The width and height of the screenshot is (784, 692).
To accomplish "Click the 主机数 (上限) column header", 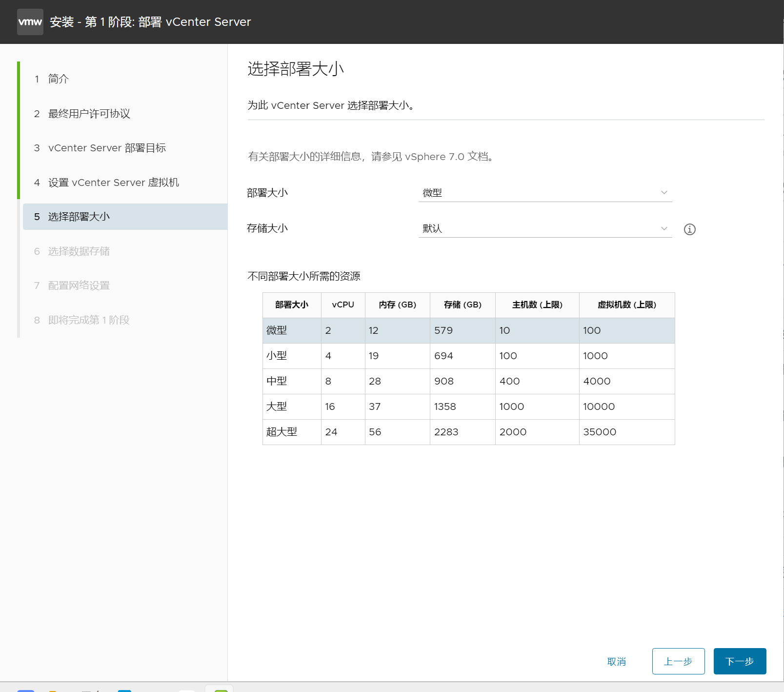I will (x=537, y=305).
